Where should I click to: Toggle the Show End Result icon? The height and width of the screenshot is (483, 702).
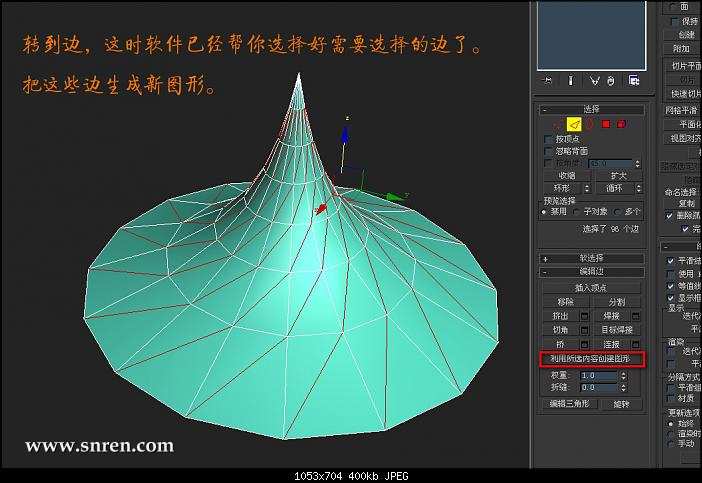pos(570,81)
